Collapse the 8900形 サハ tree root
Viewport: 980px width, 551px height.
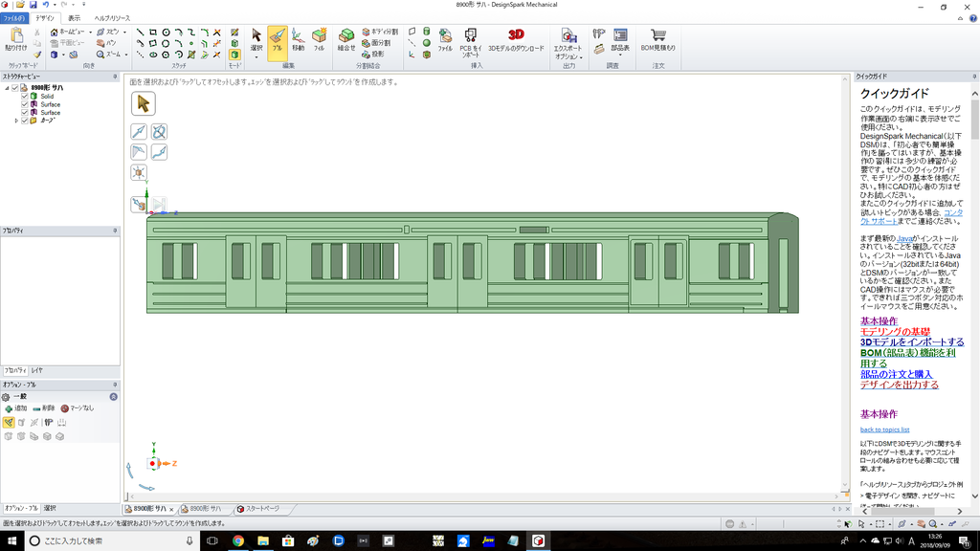7,88
